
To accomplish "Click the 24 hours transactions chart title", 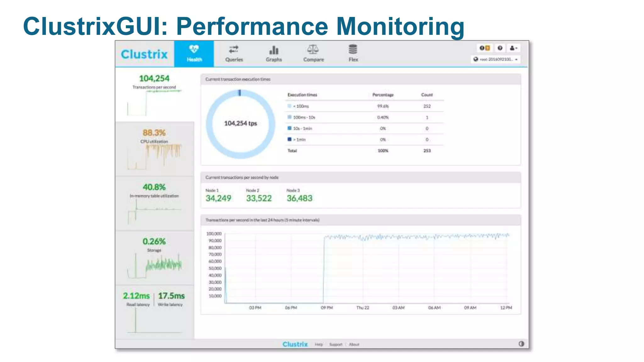I will coord(262,220).
